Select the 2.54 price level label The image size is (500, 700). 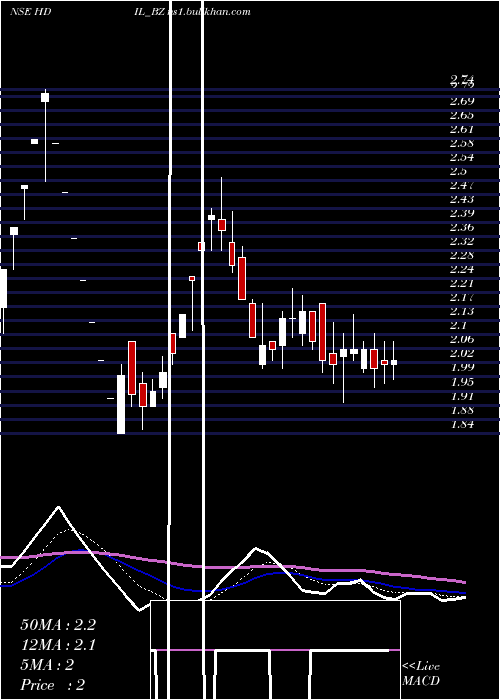point(462,157)
